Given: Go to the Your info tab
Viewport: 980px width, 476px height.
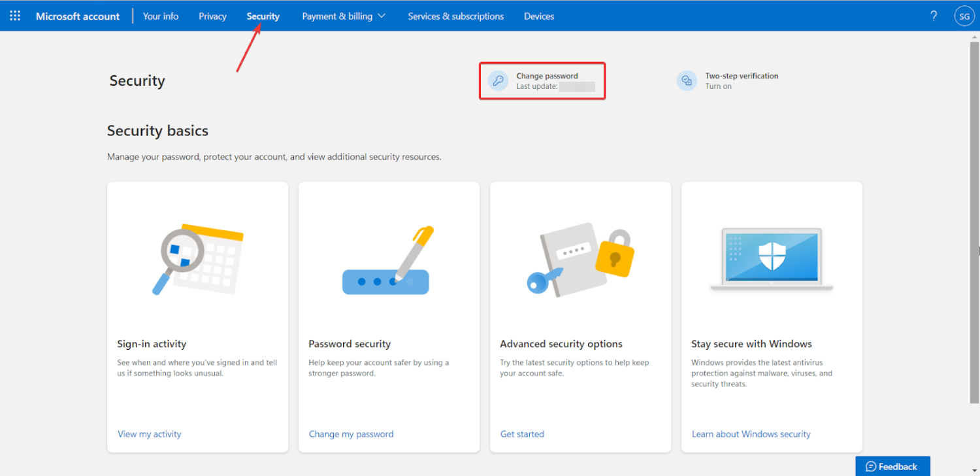Looking at the screenshot, I should coord(161,16).
